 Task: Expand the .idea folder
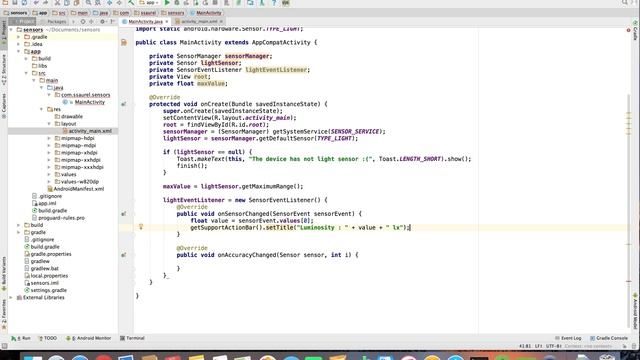(x=18, y=44)
